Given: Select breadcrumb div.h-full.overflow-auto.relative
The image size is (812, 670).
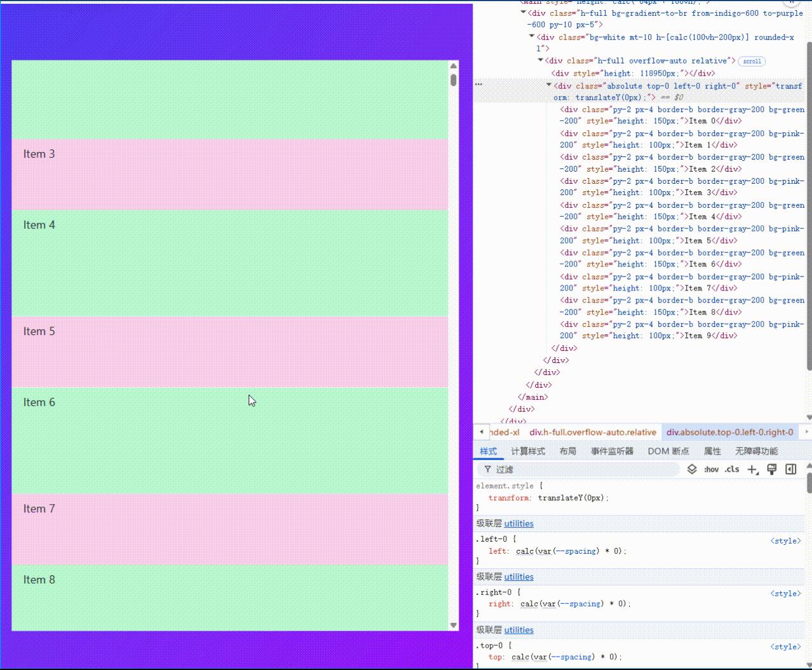Looking at the screenshot, I should point(593,432).
